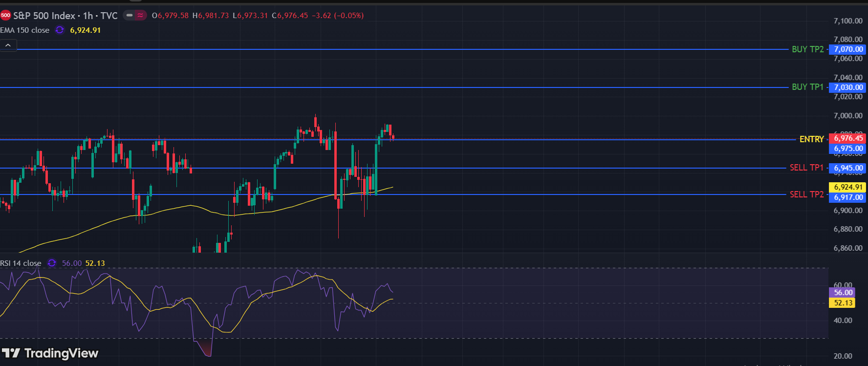Select the RSI 14 close indicator label

tap(21, 263)
